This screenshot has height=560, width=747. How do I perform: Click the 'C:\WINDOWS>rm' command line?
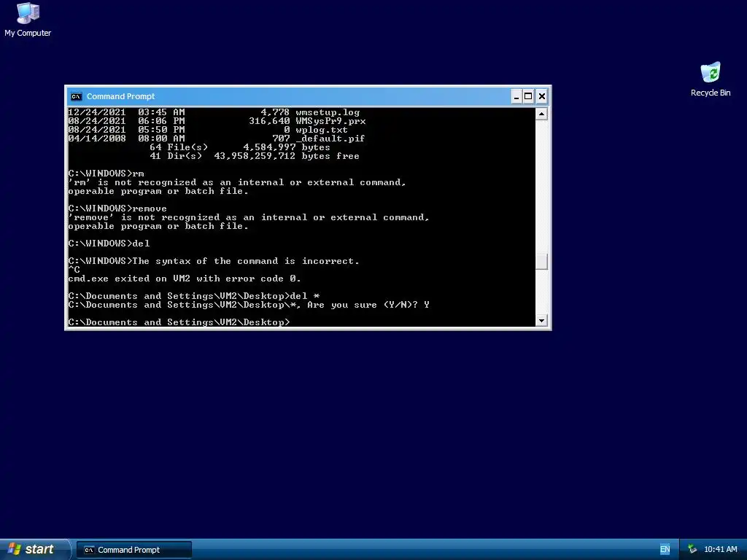point(106,174)
